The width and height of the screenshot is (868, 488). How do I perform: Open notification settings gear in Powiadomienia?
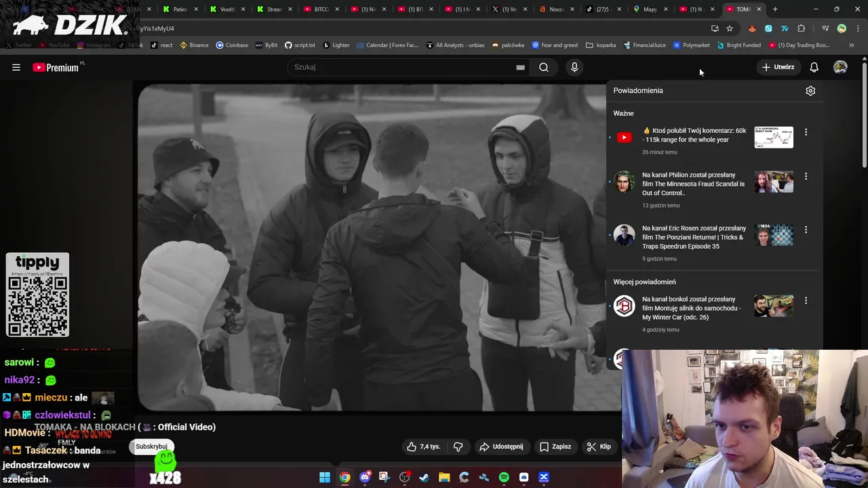point(810,91)
